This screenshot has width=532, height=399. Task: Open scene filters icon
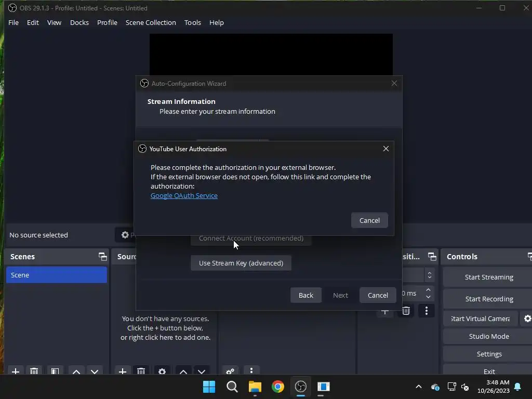coord(55,371)
